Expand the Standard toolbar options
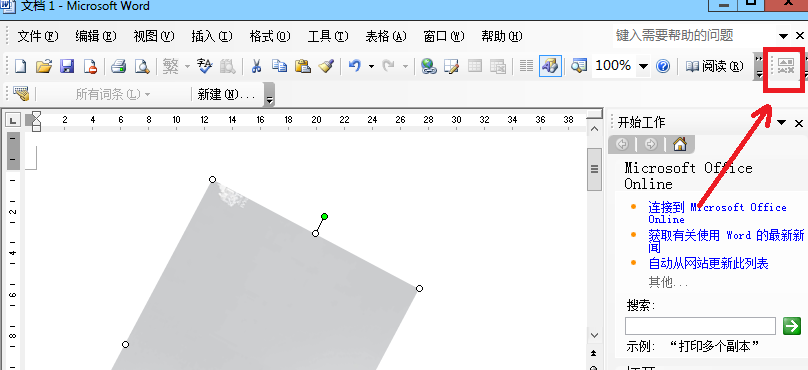This screenshot has width=808, height=370. 759,66
